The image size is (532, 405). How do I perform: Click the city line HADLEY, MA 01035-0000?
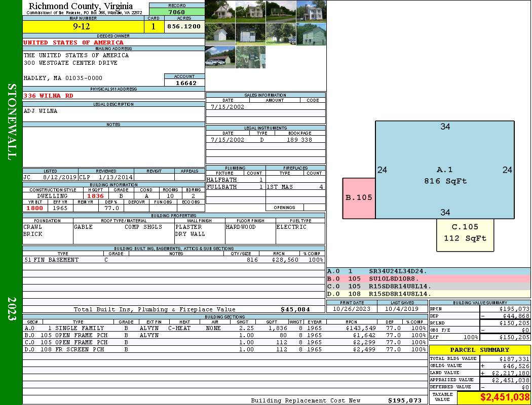pos(63,78)
